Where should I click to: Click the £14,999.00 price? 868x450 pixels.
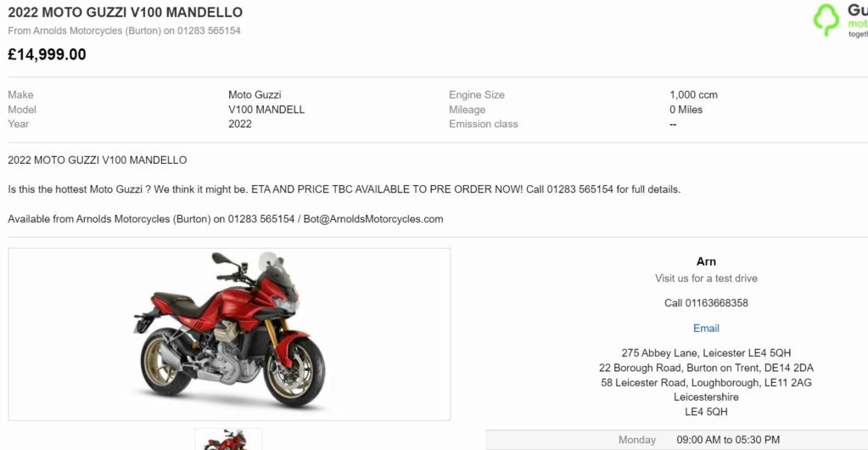point(47,54)
